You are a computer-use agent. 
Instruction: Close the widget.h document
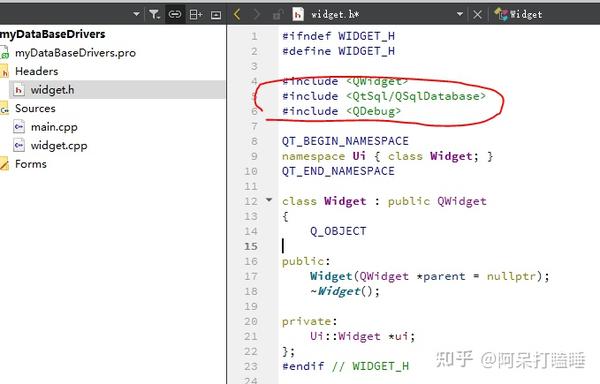(x=477, y=15)
